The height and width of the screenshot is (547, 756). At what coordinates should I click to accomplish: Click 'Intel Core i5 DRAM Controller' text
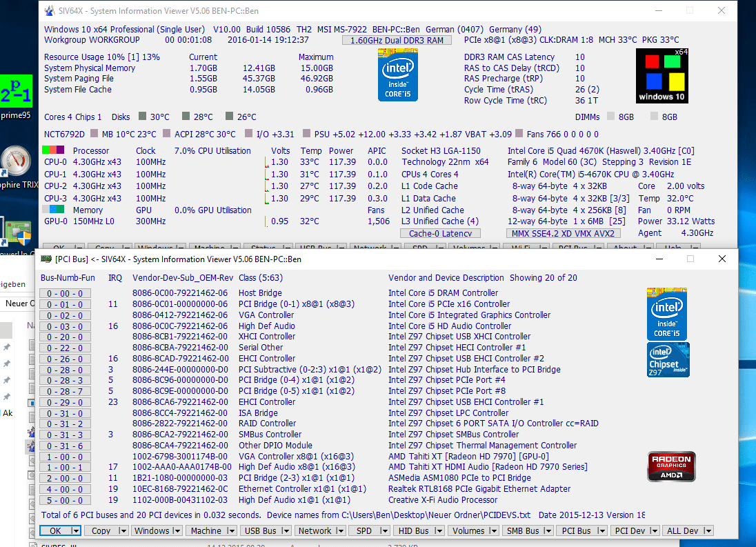[x=443, y=292]
